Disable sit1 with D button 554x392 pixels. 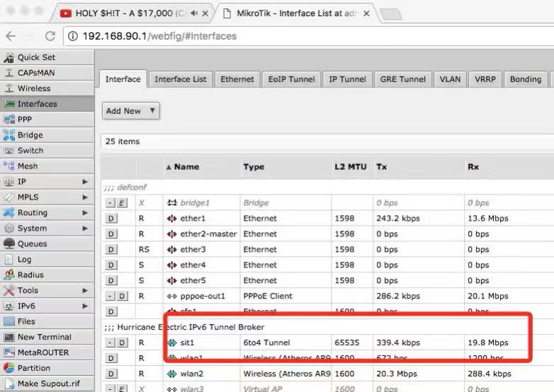coord(122,342)
